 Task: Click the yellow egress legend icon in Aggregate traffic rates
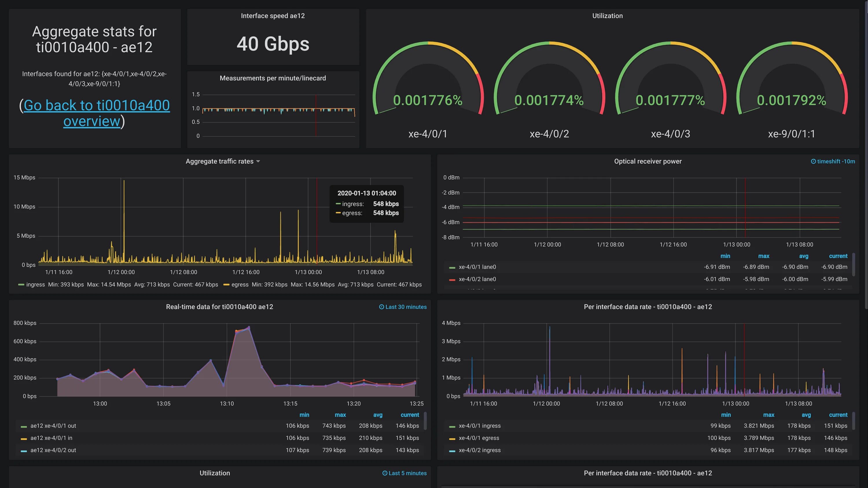(226, 285)
